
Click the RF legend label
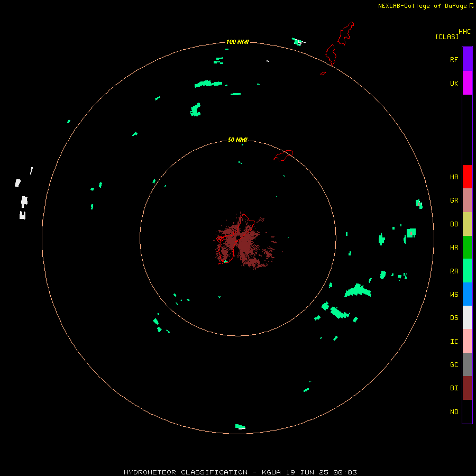pos(454,59)
